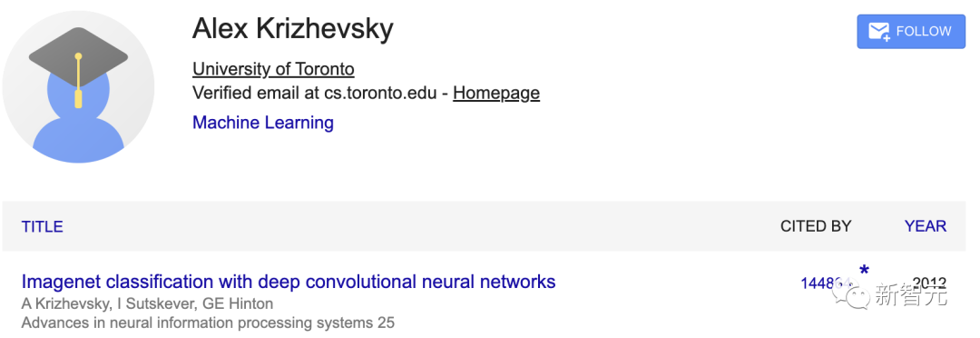
Task: Click the 新智元 watermark text
Action: (x=911, y=294)
